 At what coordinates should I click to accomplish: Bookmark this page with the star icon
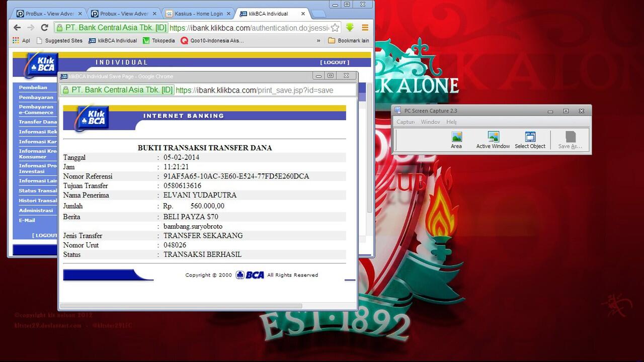click(x=335, y=28)
